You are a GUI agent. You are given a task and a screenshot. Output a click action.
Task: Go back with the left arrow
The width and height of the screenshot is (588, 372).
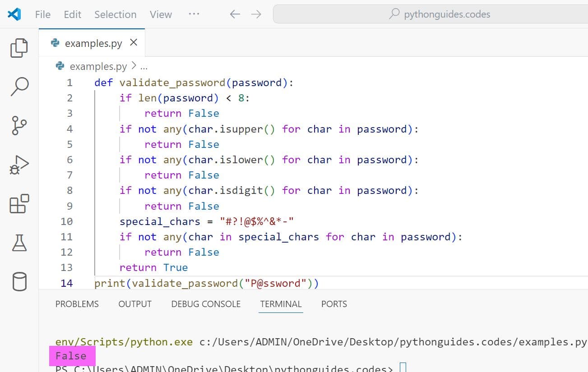pyautogui.click(x=235, y=14)
